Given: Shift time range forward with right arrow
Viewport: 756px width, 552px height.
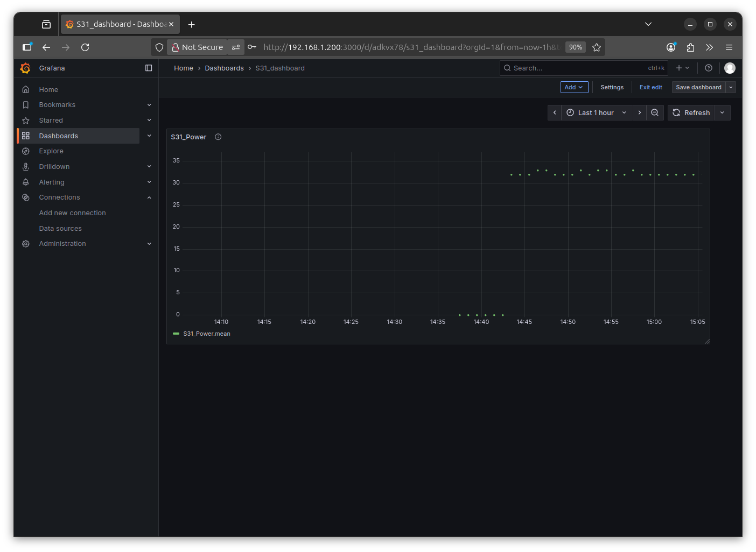Looking at the screenshot, I should pyautogui.click(x=639, y=113).
